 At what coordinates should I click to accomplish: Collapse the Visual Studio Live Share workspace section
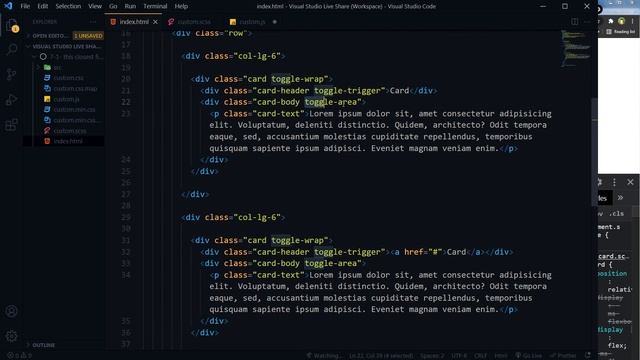[x=64, y=47]
